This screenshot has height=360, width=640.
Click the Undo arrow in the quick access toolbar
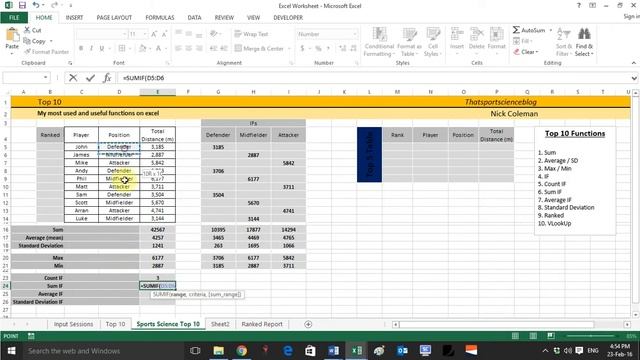[36, 5]
